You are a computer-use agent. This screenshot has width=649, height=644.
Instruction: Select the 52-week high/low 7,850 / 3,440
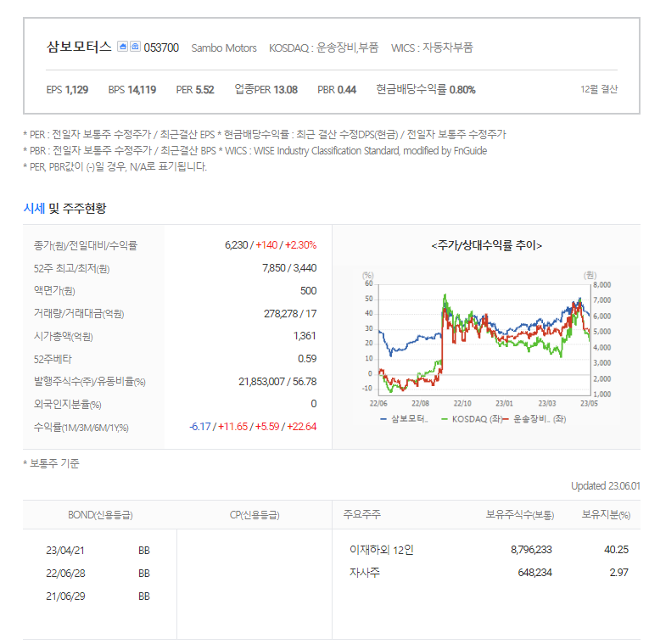(289, 268)
